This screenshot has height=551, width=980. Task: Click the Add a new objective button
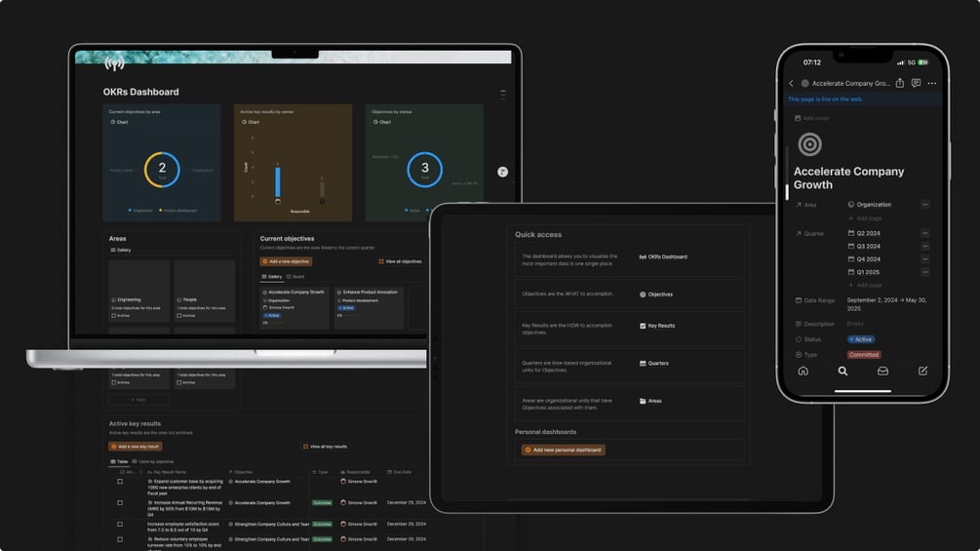pyautogui.click(x=287, y=261)
